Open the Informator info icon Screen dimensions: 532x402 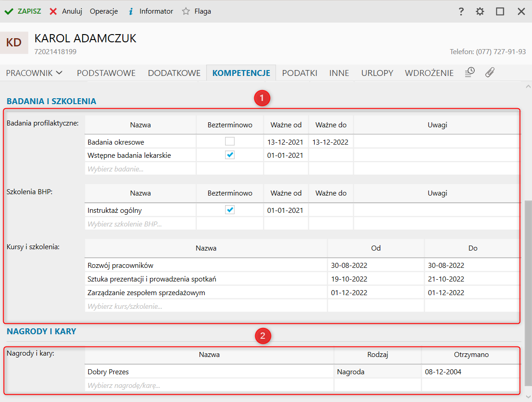tap(130, 11)
